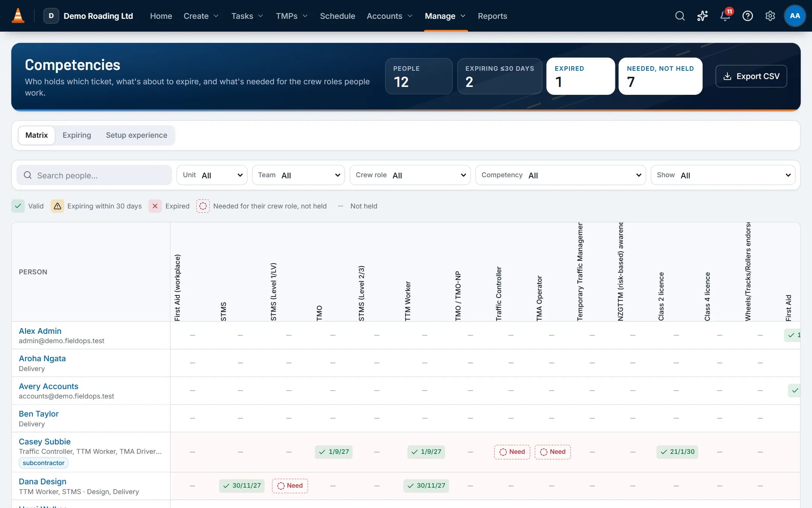Screen dimensions: 812x508
Task: Click the orange traffic cone logo
Action: 18,16
